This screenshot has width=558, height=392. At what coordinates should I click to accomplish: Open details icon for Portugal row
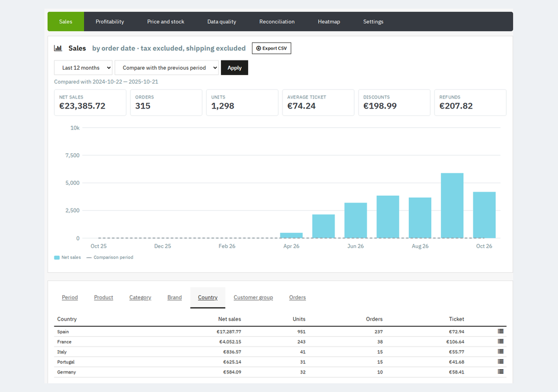coord(501,362)
